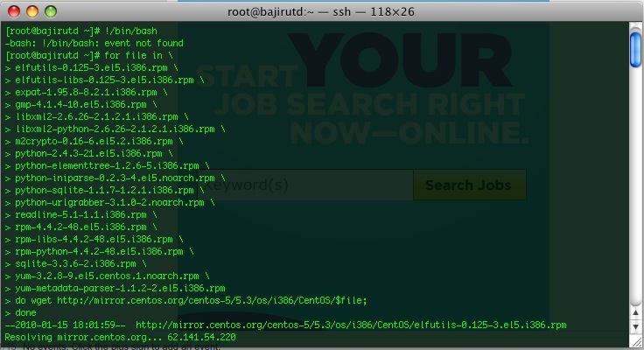The width and height of the screenshot is (644, 350).
Task: Click 'python-elementtree-1.2.6-5.i386.rpm' line
Action: (108, 165)
